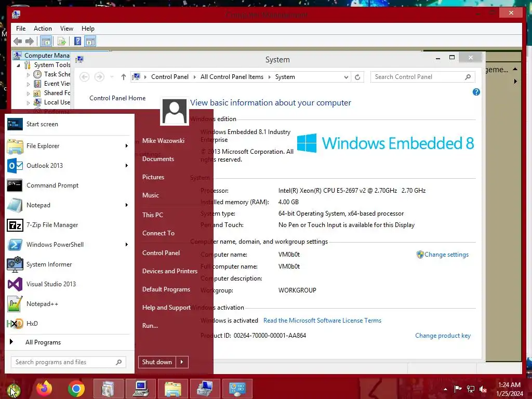Click the Shut down button
The width and height of the screenshot is (532, 399).
click(x=157, y=362)
